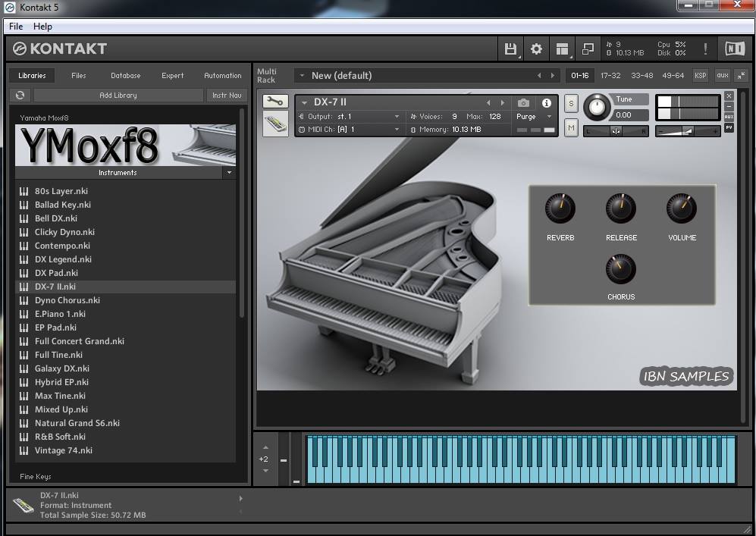
Task: Close the DX-7 II instrument with X
Action: [x=729, y=96]
